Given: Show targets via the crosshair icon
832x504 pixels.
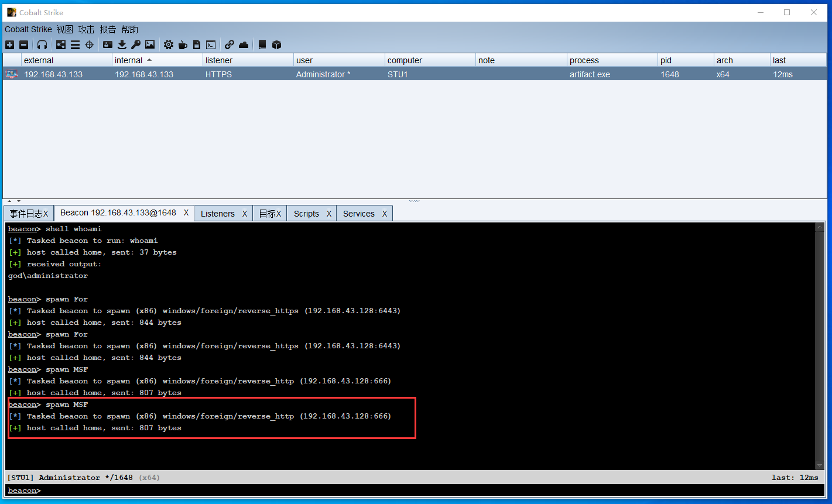Looking at the screenshot, I should pos(89,44).
